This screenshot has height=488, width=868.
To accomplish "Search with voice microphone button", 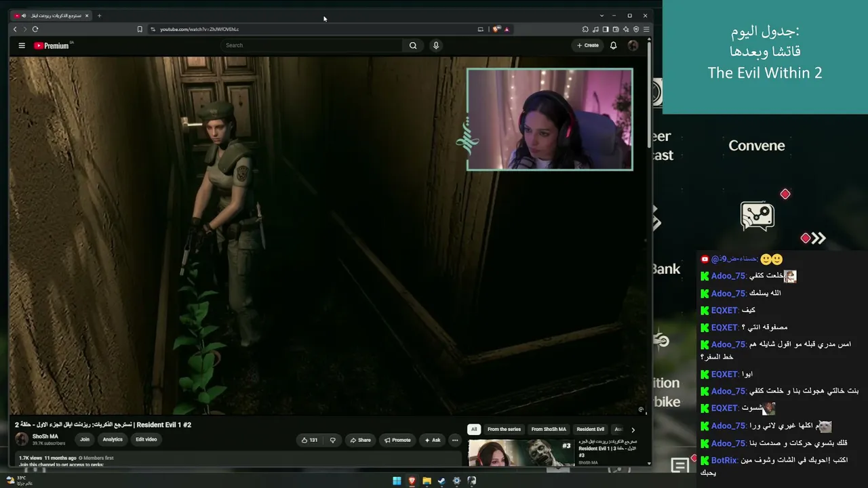I will pyautogui.click(x=436, y=45).
